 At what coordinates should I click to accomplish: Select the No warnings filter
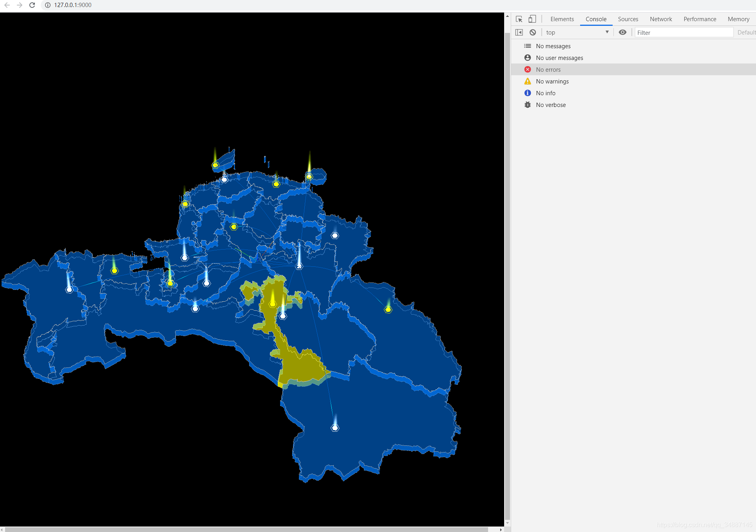coord(552,81)
